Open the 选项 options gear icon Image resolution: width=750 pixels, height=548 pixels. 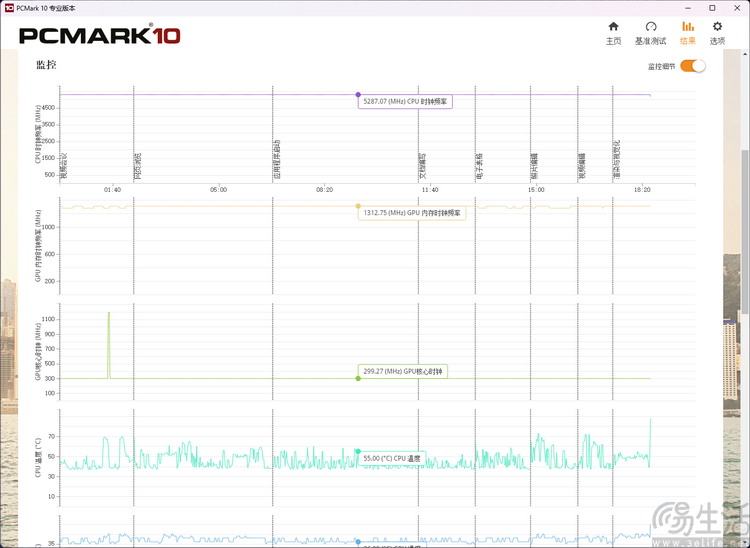[x=717, y=26]
